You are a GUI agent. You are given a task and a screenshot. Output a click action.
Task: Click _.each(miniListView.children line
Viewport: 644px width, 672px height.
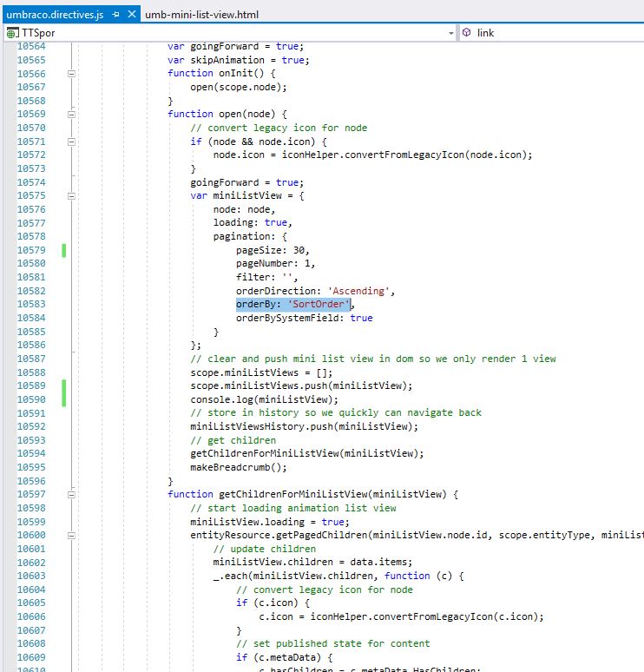[338, 576]
